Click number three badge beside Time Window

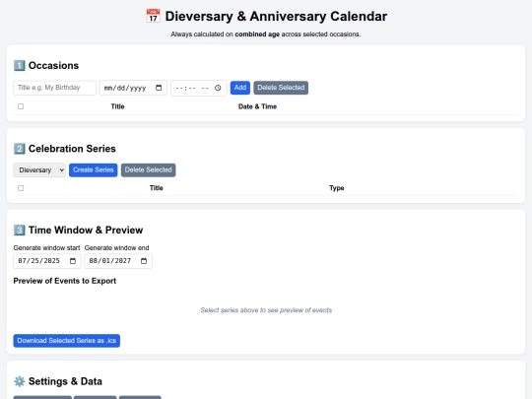[x=20, y=230]
